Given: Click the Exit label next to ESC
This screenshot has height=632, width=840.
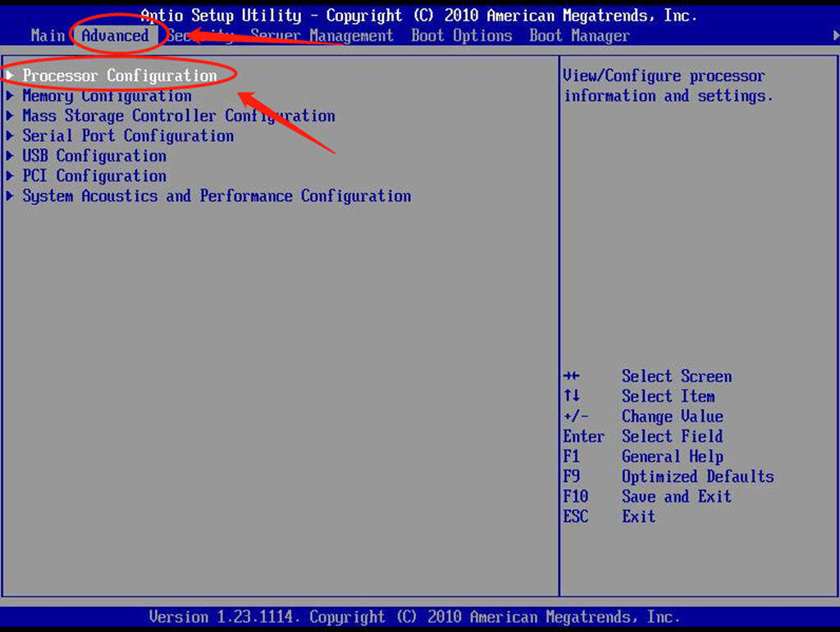Looking at the screenshot, I should (x=638, y=516).
